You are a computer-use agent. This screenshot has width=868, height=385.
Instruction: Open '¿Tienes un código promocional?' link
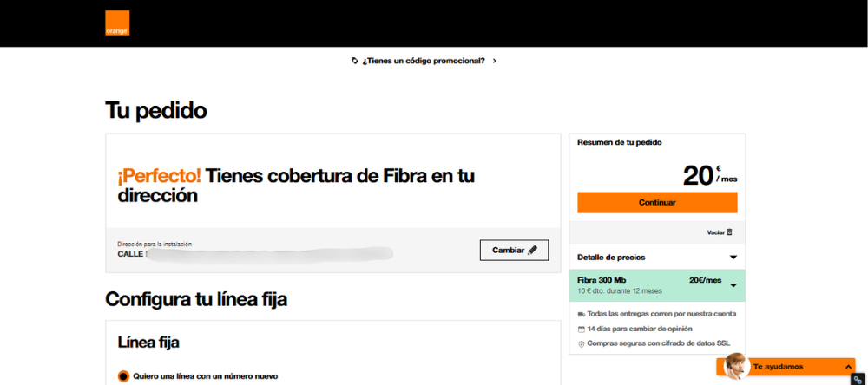point(424,61)
